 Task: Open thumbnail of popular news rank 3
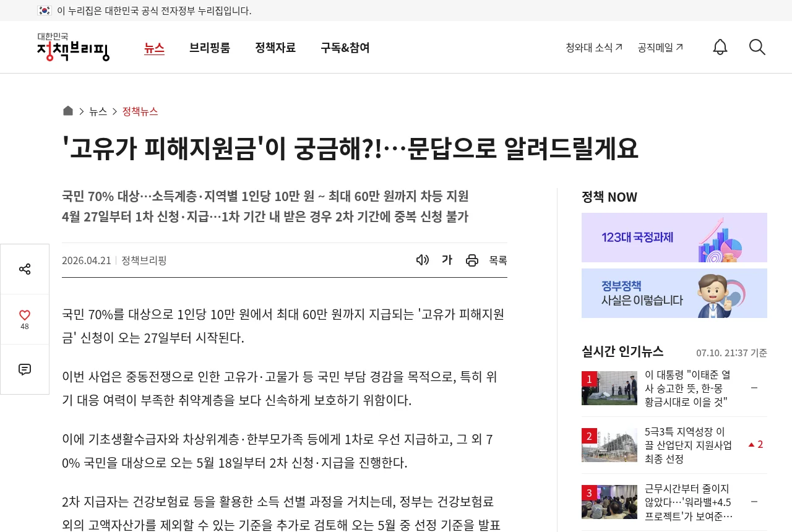(x=609, y=502)
